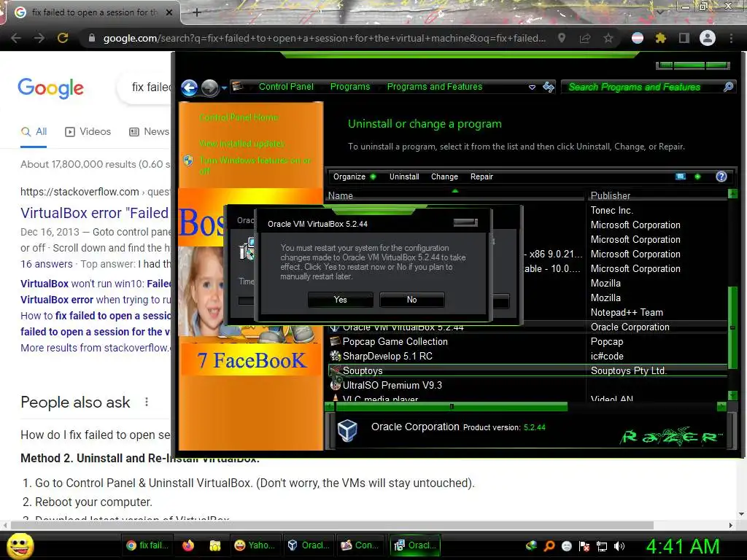Sort by the Name column header
Screen dimensions: 747x560
tap(455, 195)
